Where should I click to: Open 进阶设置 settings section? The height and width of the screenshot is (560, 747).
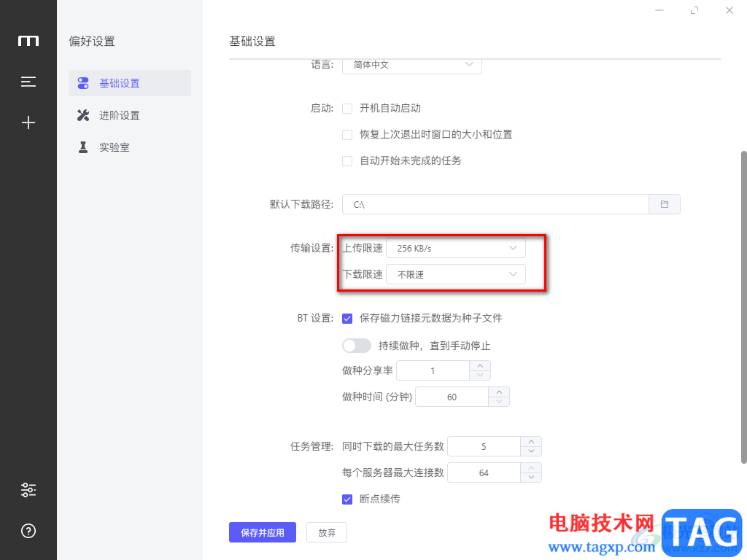pyautogui.click(x=130, y=115)
